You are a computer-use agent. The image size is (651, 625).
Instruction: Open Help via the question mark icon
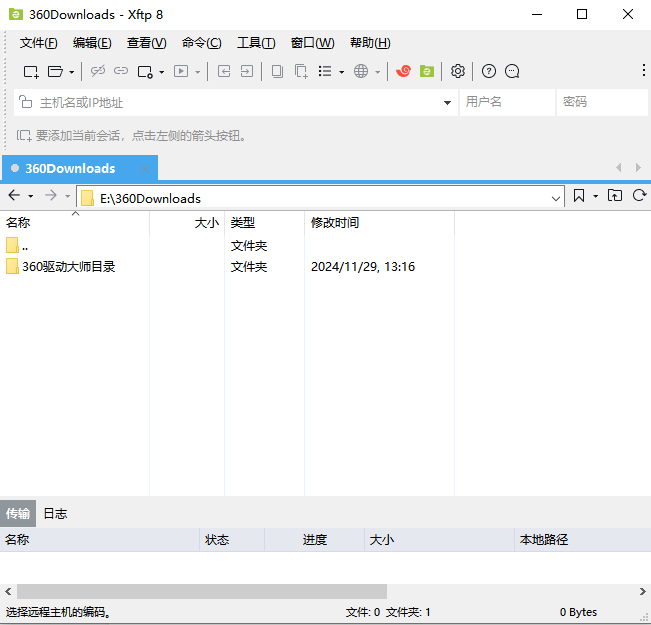(489, 71)
